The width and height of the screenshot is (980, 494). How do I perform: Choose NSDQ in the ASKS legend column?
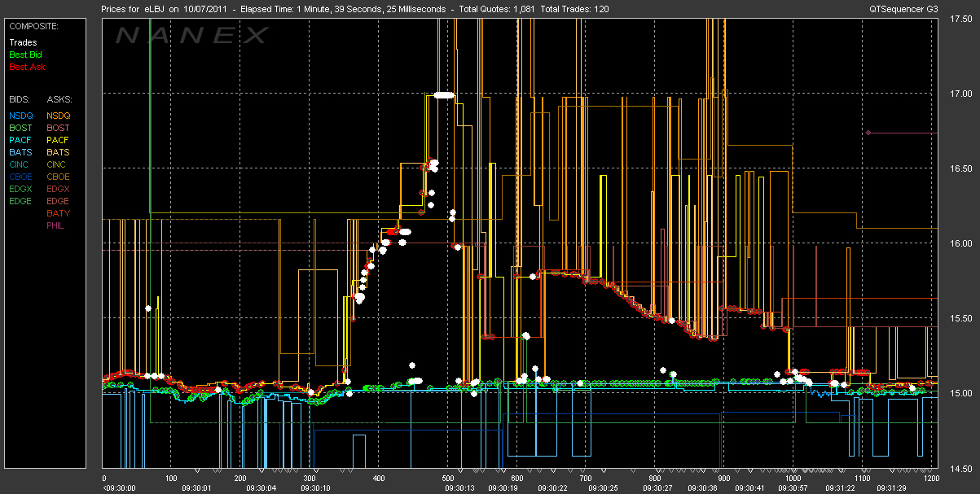coord(59,116)
